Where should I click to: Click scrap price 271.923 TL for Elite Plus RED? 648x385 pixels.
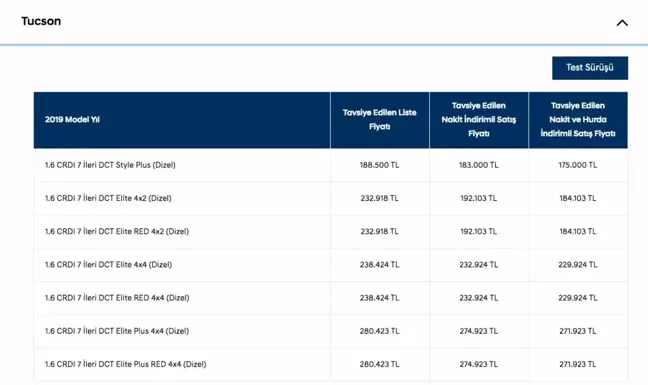578,364
